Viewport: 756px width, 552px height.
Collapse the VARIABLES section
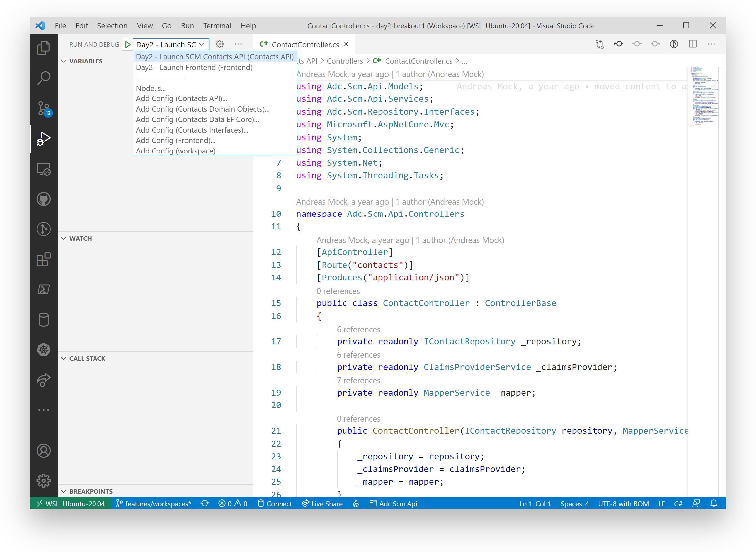(x=64, y=61)
